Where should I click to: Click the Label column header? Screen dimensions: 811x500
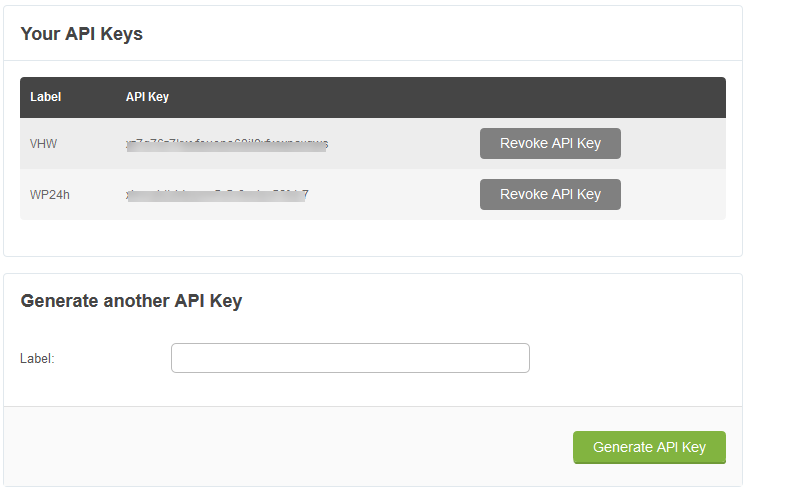[x=46, y=97]
